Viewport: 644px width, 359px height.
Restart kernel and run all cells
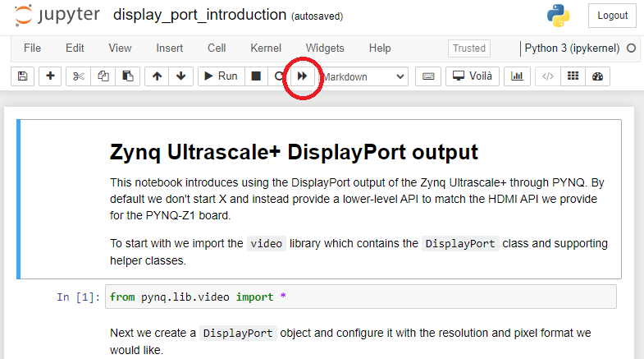302,76
